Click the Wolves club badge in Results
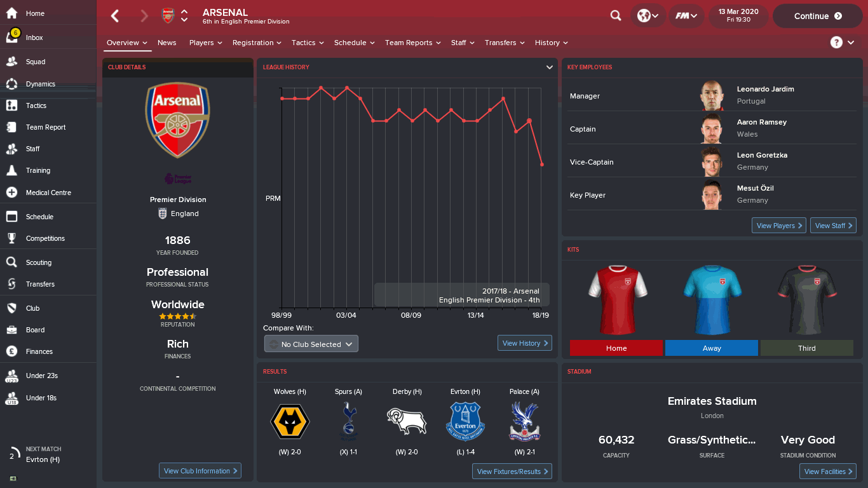This screenshot has width=868, height=488. tap(290, 421)
